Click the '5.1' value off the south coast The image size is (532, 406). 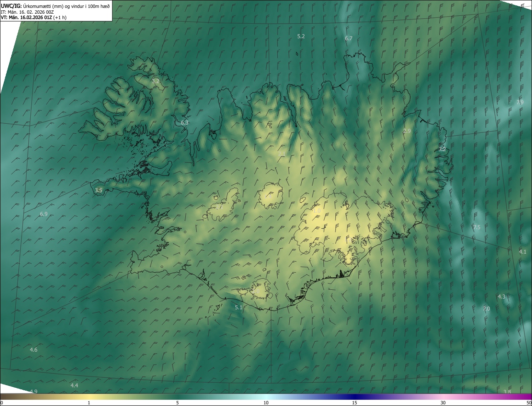click(x=239, y=308)
